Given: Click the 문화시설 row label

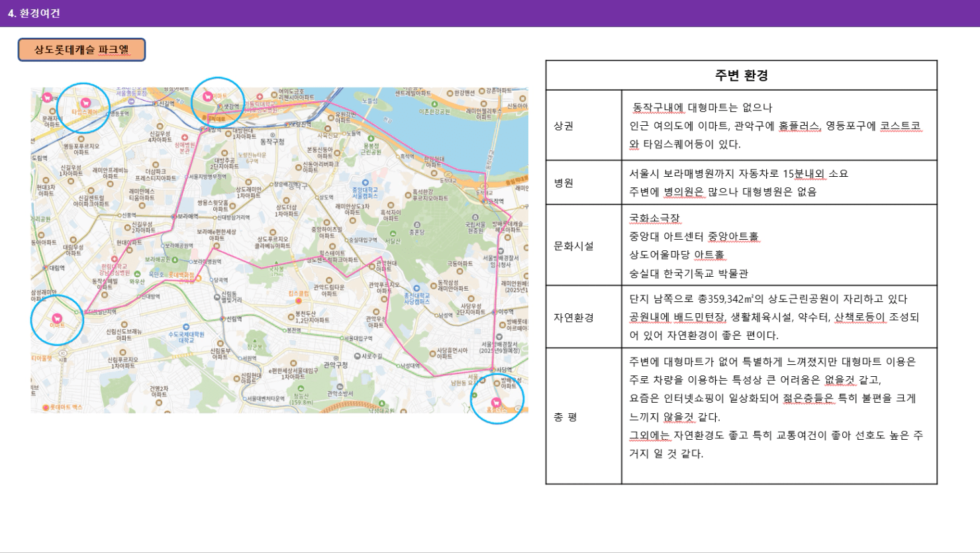Looking at the screenshot, I should (573, 246).
